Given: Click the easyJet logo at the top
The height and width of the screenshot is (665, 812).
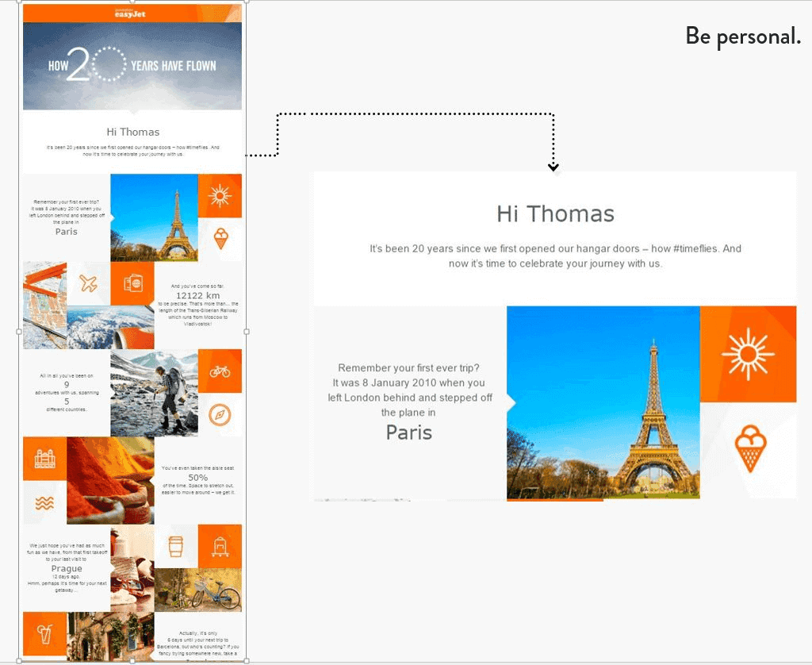Looking at the screenshot, I should [132, 13].
